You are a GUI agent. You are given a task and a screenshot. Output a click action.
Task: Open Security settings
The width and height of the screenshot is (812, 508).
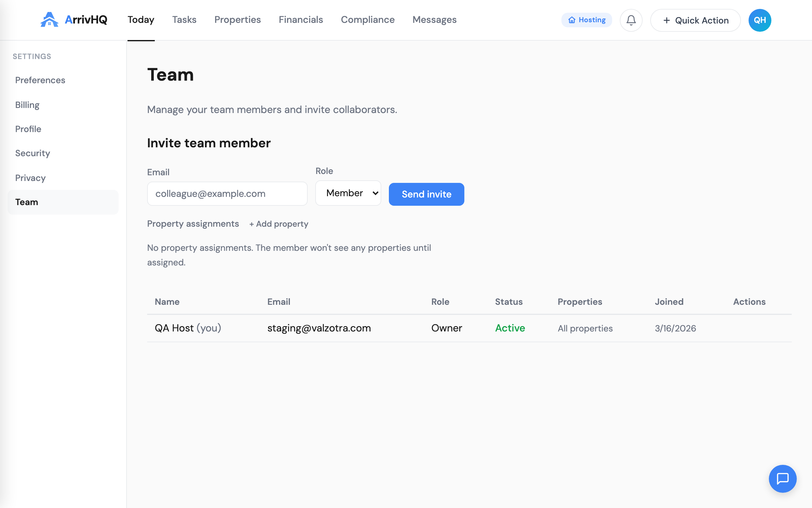click(x=63, y=153)
